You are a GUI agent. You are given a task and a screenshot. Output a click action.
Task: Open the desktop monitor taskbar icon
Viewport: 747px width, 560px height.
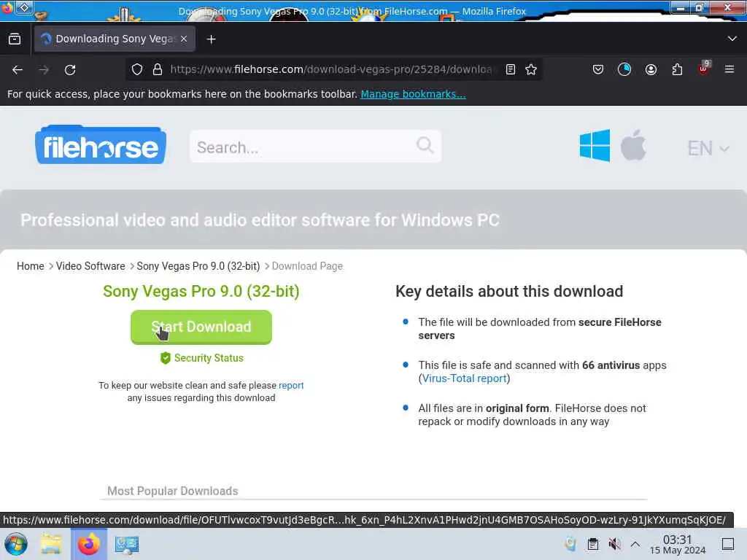pyautogui.click(x=127, y=544)
